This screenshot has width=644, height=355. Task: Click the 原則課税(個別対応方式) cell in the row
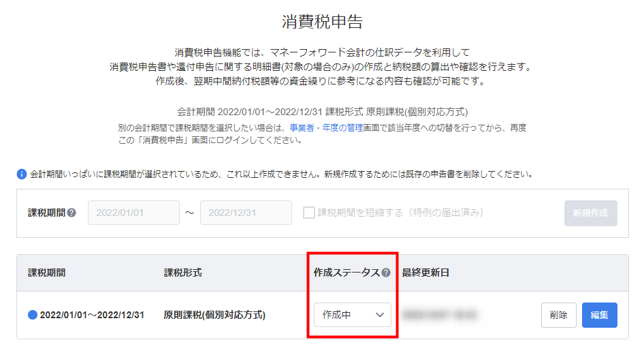[214, 315]
